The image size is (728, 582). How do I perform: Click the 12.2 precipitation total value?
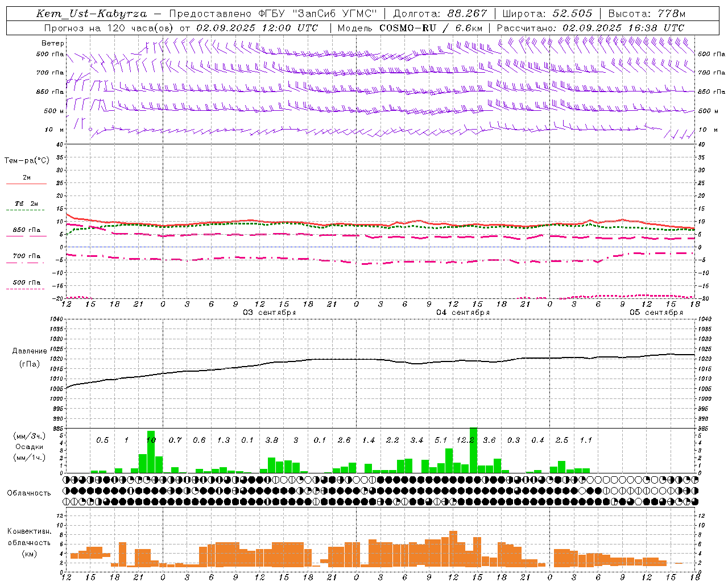tap(465, 440)
